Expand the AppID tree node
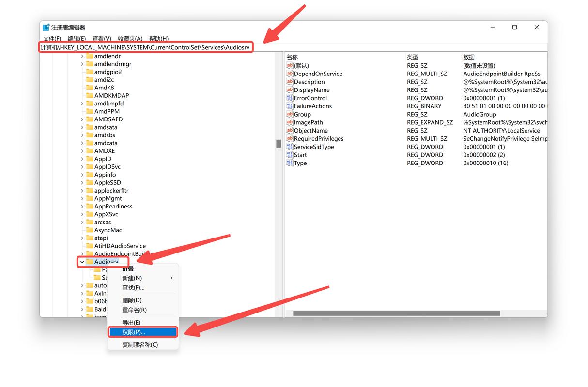The width and height of the screenshot is (588, 387). coord(82,159)
